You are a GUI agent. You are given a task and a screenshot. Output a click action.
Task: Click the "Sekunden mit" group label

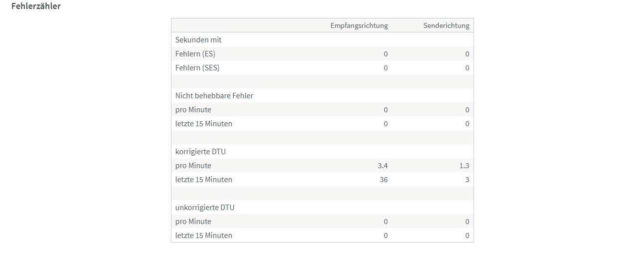[198, 39]
